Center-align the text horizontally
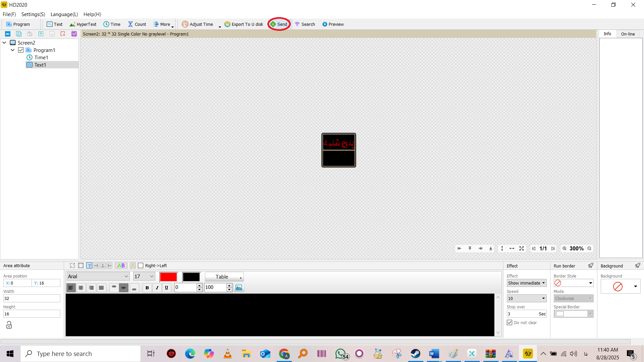This screenshot has height=362, width=644. [81, 288]
